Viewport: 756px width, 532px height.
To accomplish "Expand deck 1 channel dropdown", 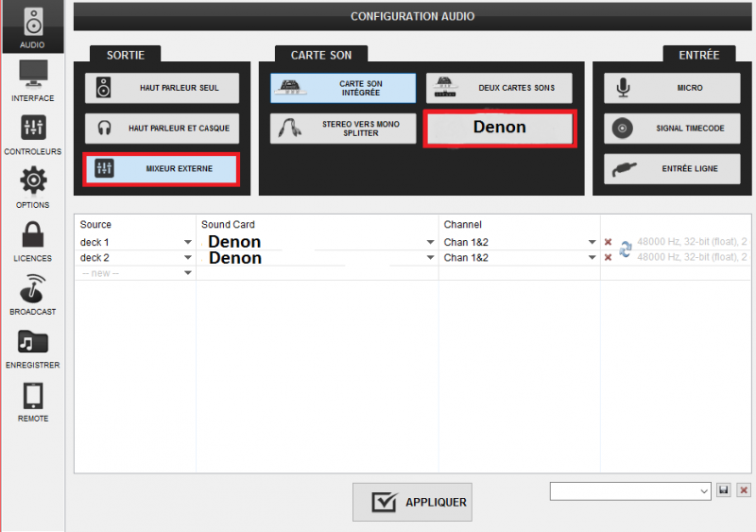I will click(593, 242).
